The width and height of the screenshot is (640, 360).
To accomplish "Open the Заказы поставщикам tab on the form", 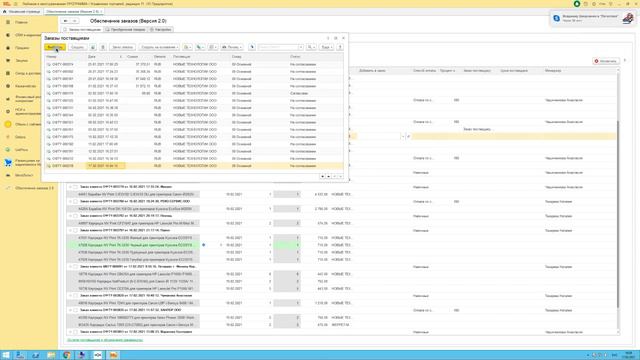I will [82, 30].
